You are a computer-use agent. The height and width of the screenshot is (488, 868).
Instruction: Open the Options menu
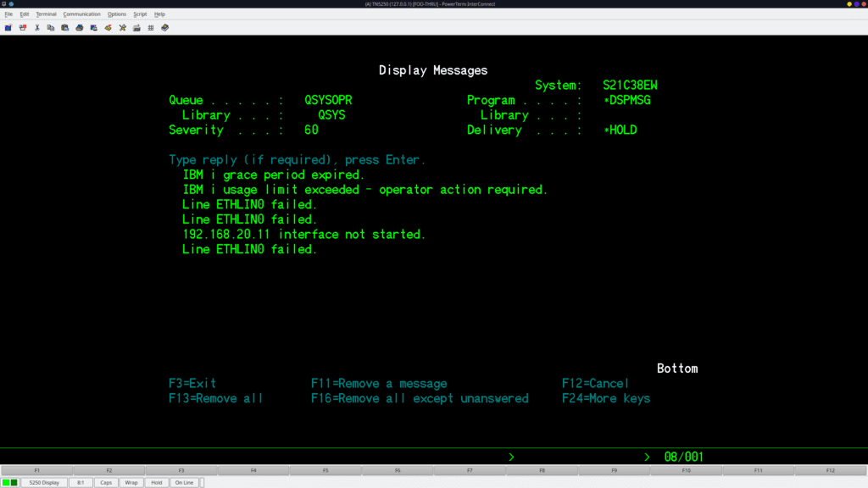(x=117, y=14)
